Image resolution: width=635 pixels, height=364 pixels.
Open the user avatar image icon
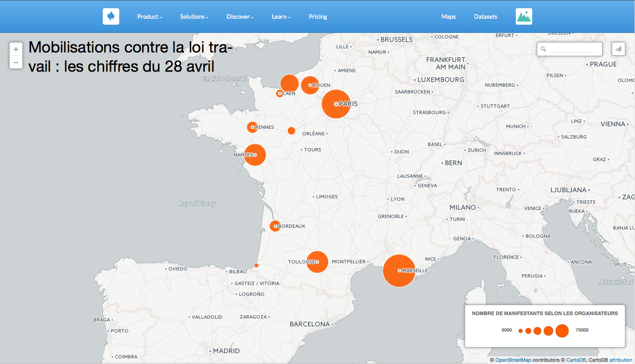[524, 16]
